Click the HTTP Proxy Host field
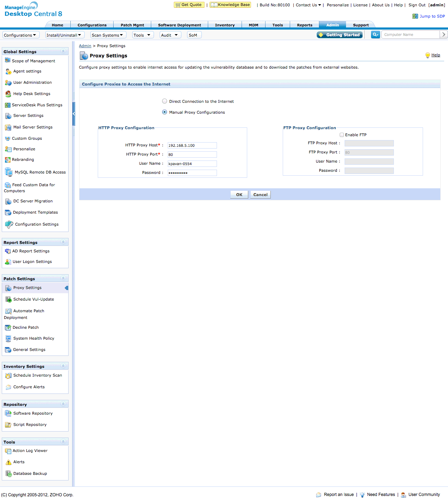 coord(192,145)
